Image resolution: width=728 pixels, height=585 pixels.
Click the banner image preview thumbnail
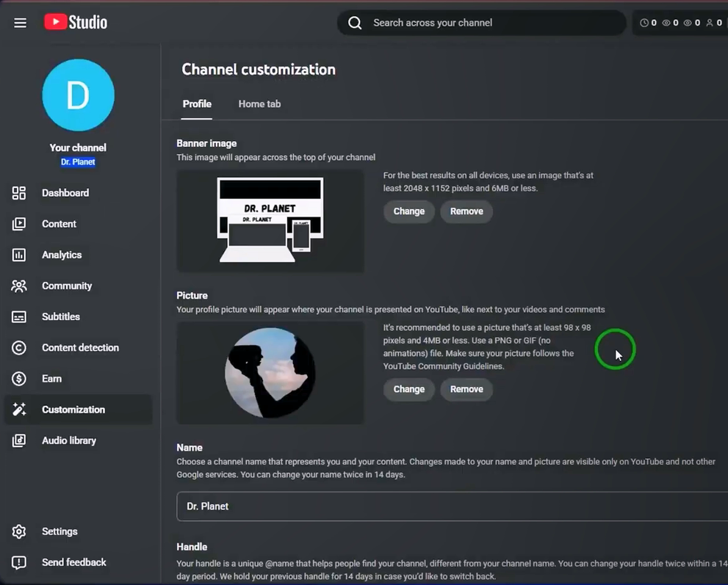click(x=270, y=221)
